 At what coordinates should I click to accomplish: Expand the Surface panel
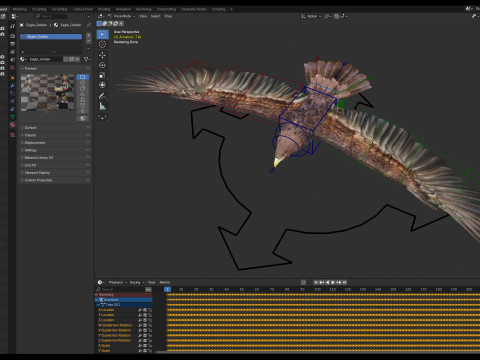(55, 128)
